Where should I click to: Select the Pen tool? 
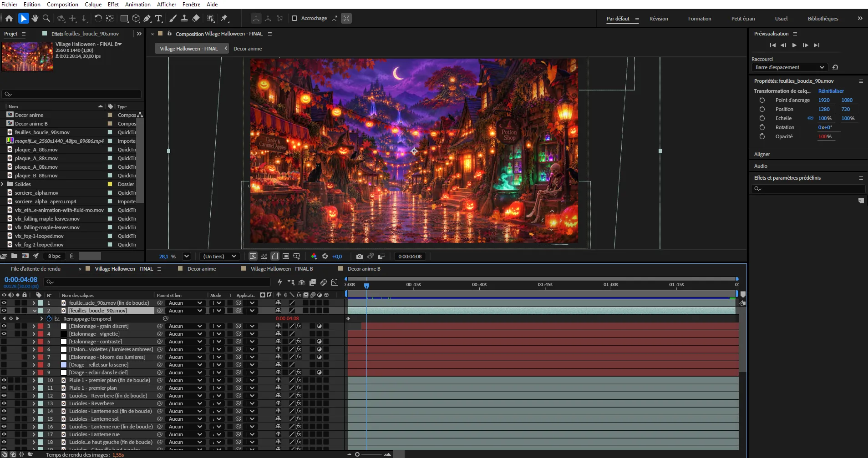(147, 18)
